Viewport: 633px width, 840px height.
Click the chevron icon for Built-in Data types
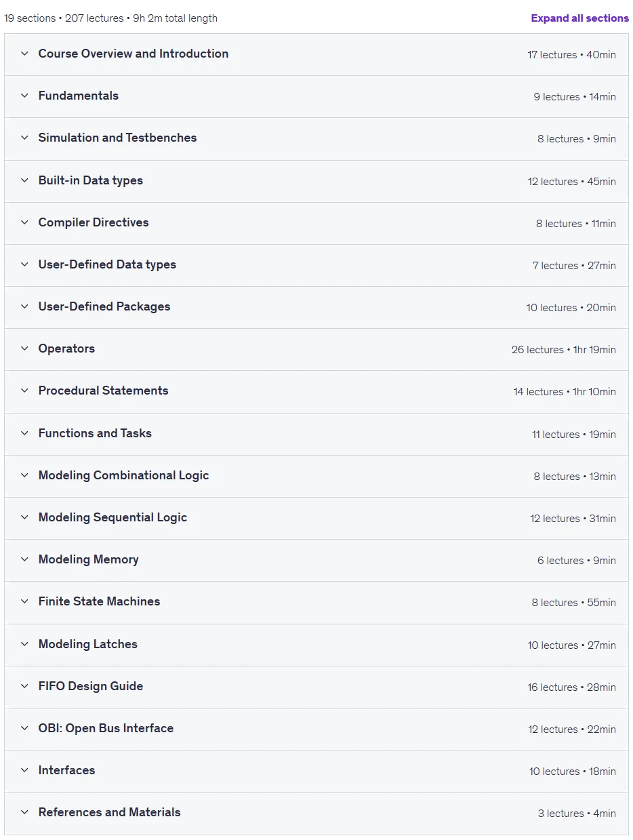point(24,180)
